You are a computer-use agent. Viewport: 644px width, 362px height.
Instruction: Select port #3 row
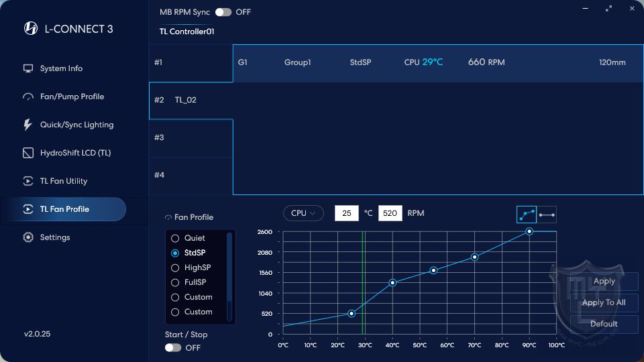point(191,138)
